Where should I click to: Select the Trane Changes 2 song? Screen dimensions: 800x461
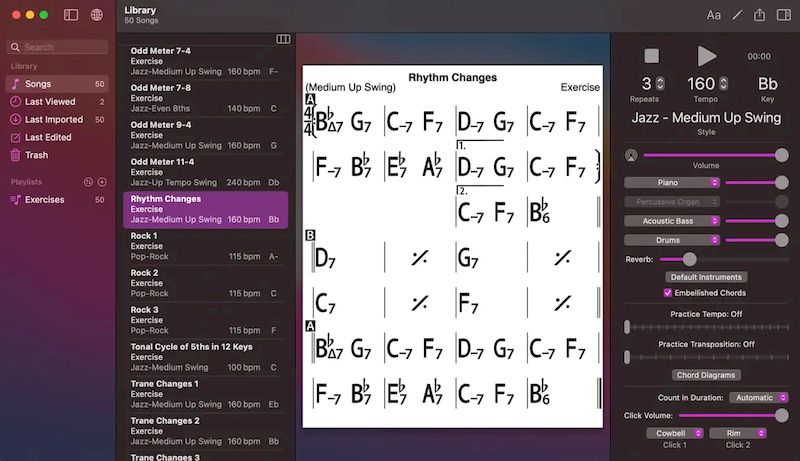tap(204, 431)
